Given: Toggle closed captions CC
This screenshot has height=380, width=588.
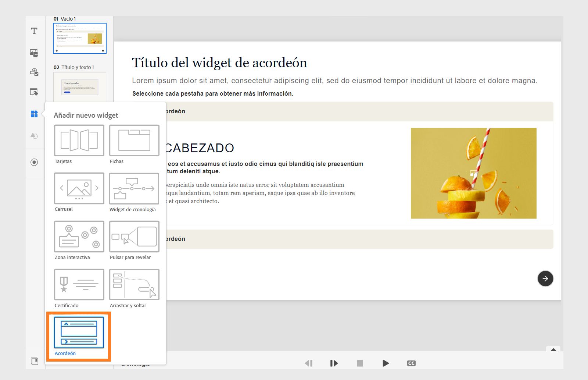Looking at the screenshot, I should point(411,363).
